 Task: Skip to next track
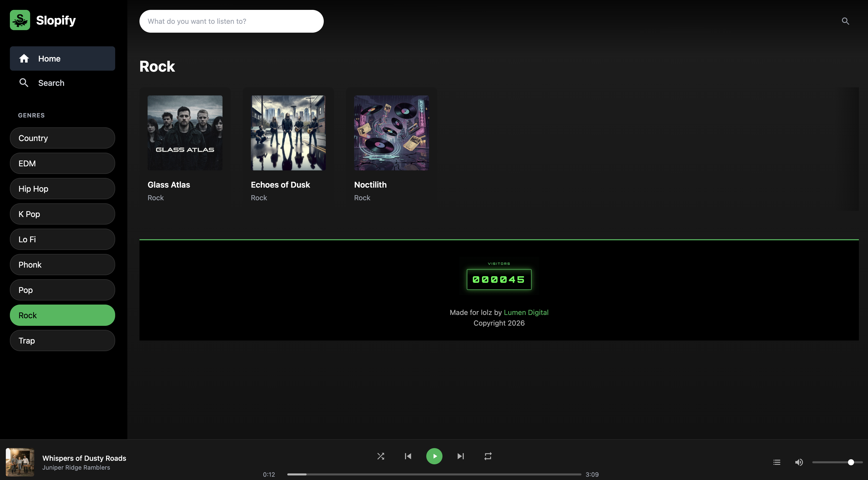coord(461,456)
